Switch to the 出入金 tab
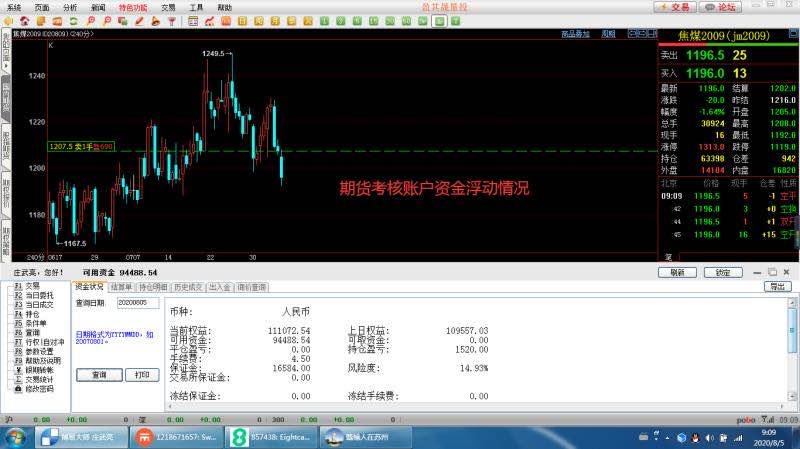This screenshot has width=800, height=449. click(x=220, y=287)
